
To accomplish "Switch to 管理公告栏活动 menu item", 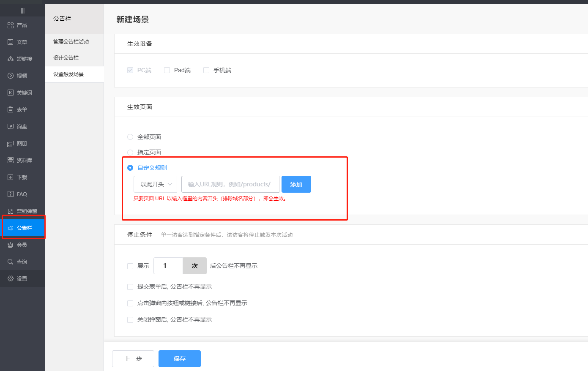I will [x=70, y=41].
